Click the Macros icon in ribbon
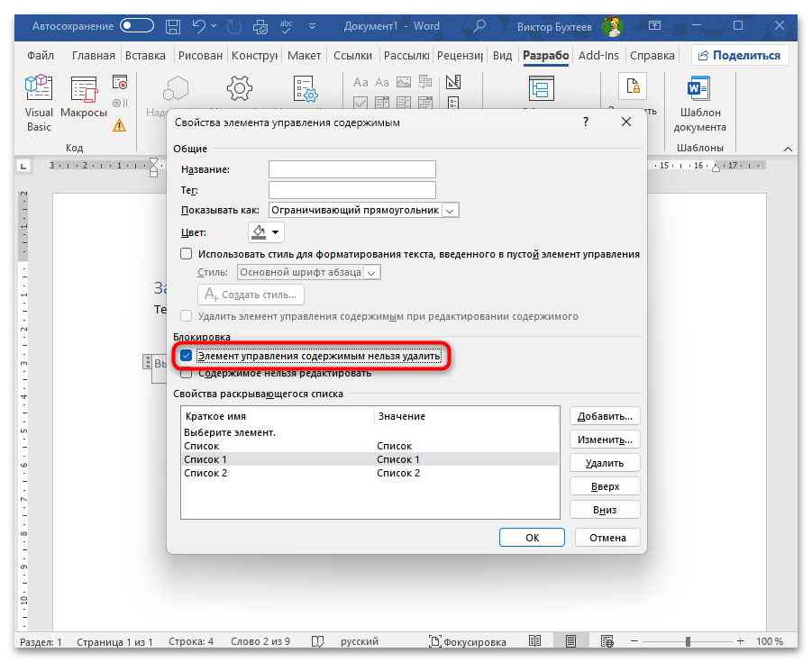Image resolution: width=812 pixels, height=662 pixels. pos(84,100)
